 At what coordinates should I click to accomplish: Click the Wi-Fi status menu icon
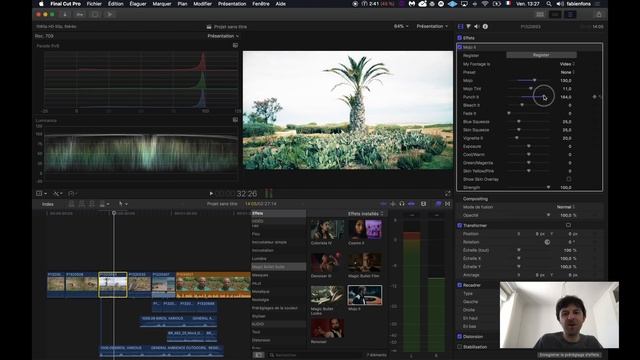click(x=485, y=4)
